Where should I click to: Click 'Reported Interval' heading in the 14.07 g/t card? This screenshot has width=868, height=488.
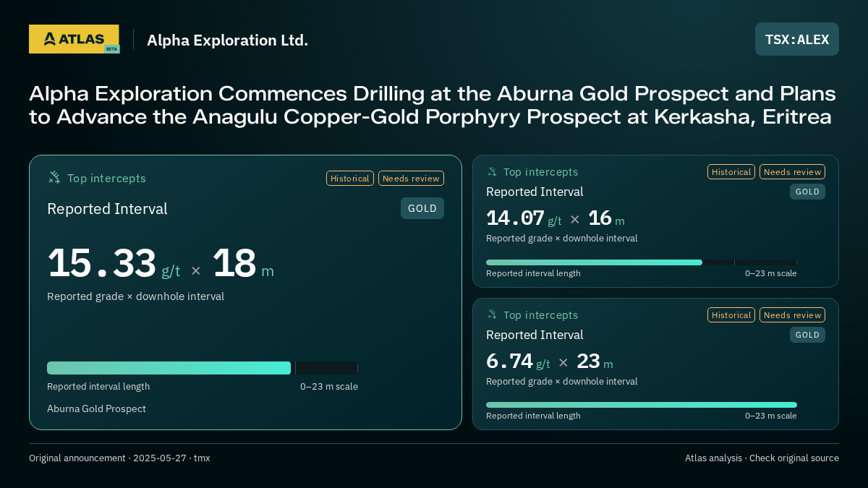pyautogui.click(x=535, y=192)
